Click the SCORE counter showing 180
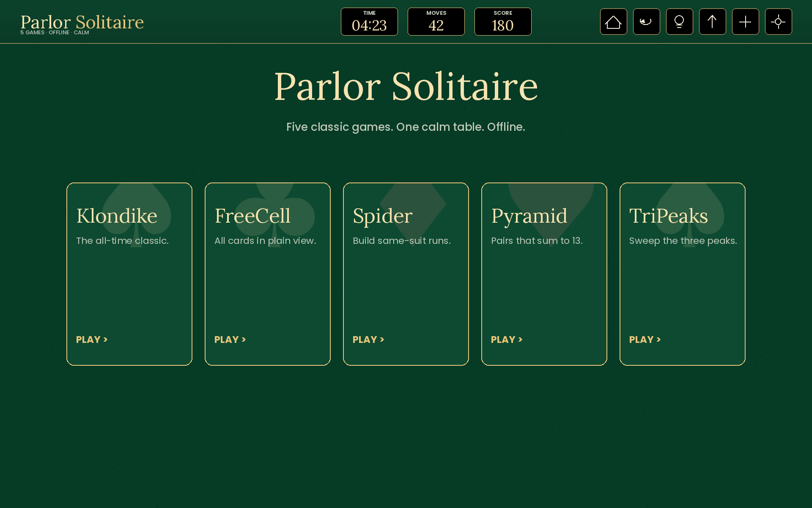Screen dimensions: 812x508 tap(503, 22)
